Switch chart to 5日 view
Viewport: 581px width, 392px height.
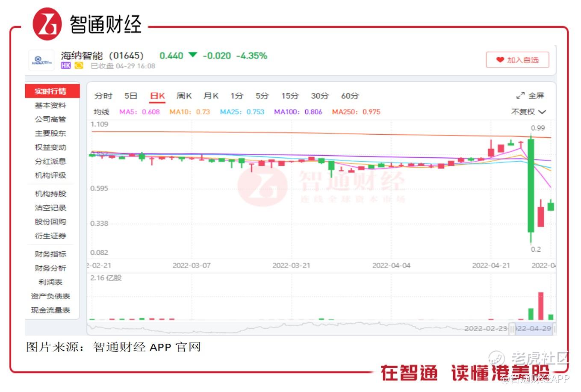[x=131, y=96]
